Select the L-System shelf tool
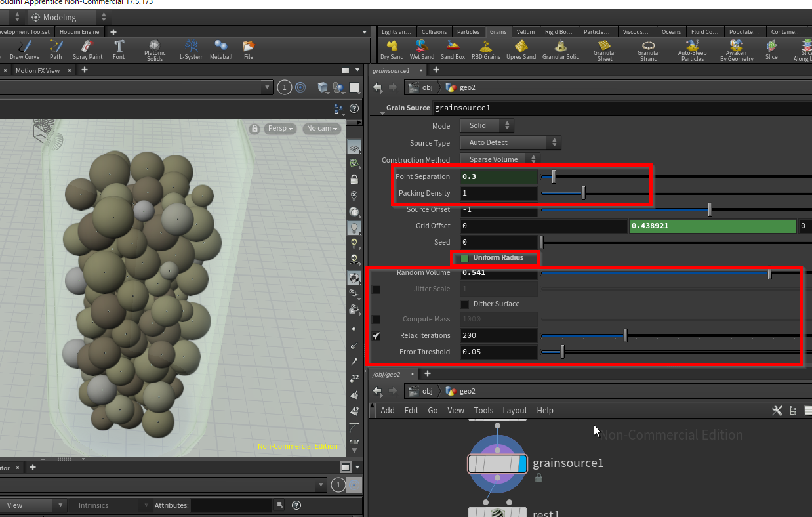This screenshot has width=812, height=517. coord(192,50)
